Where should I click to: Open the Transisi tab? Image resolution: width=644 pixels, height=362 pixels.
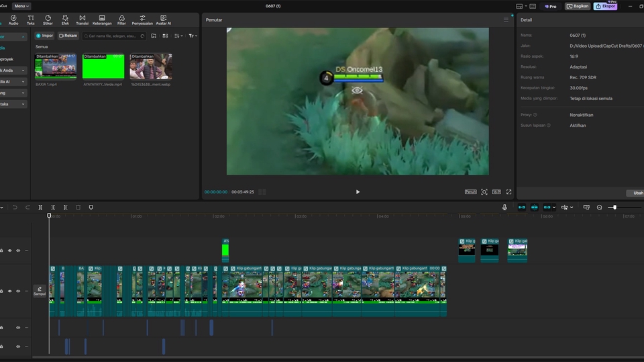click(82, 19)
